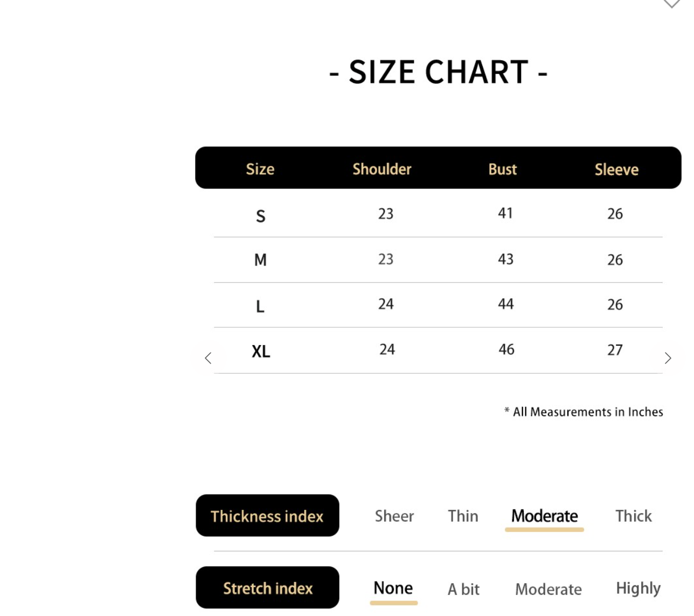This screenshot has height=616, width=694.
Task: Click the S size row label
Action: (x=261, y=216)
